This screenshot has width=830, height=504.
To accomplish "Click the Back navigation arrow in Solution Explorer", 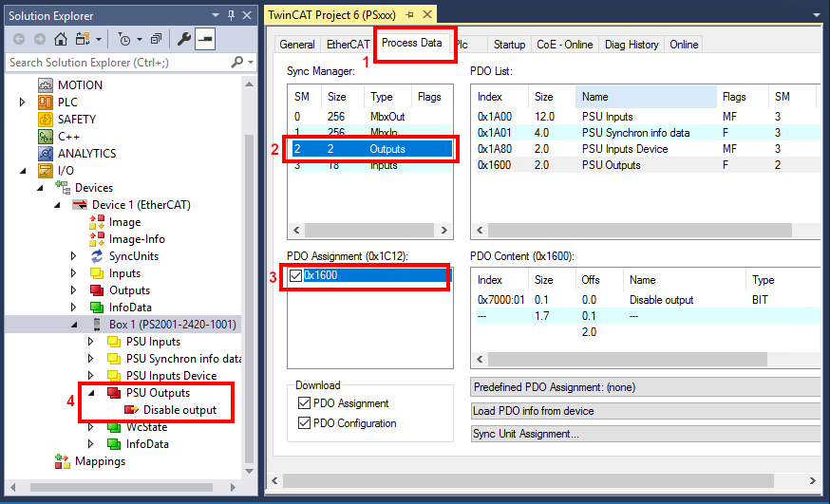I will pos(19,39).
